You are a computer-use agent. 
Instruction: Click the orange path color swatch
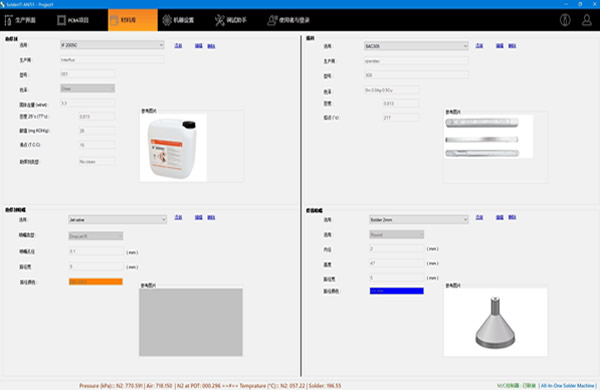click(x=96, y=282)
